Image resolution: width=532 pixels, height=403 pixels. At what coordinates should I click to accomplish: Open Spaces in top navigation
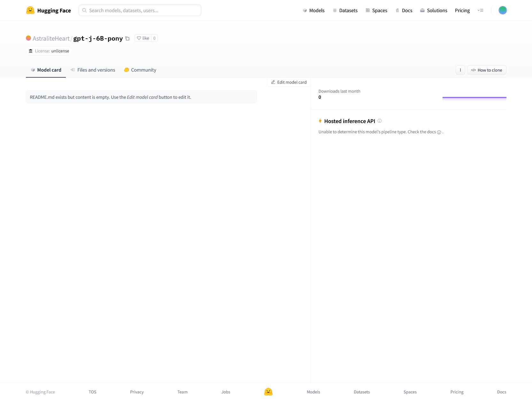point(376,11)
